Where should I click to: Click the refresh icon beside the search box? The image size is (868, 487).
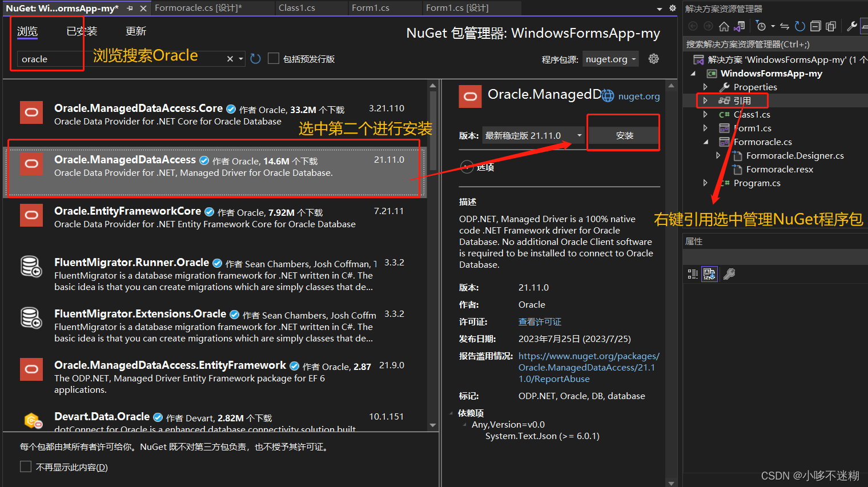[x=255, y=58]
